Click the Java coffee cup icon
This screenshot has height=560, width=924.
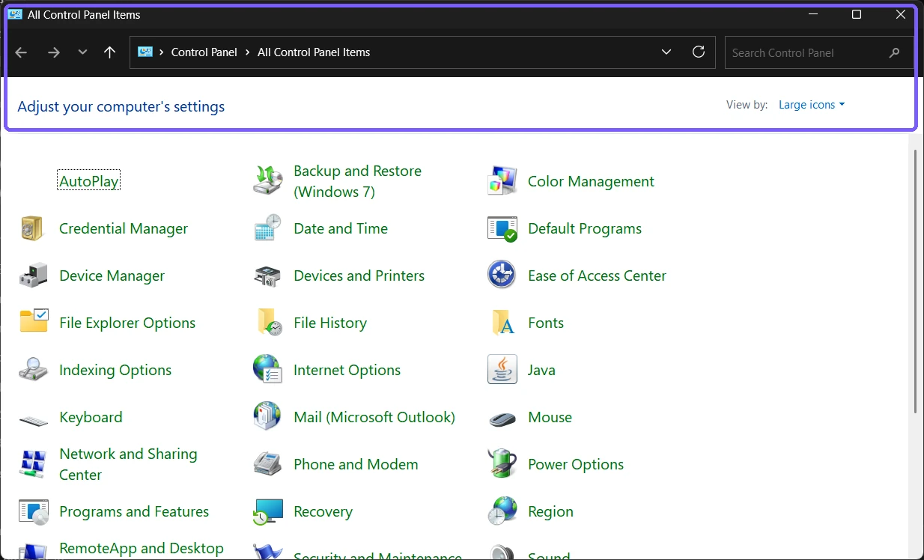[502, 370]
